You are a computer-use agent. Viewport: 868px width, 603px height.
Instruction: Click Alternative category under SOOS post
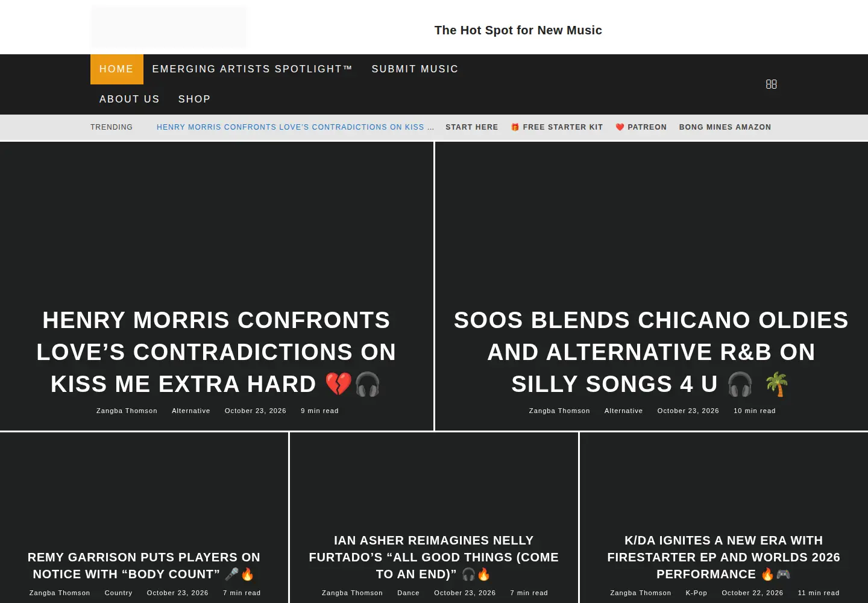click(x=624, y=411)
